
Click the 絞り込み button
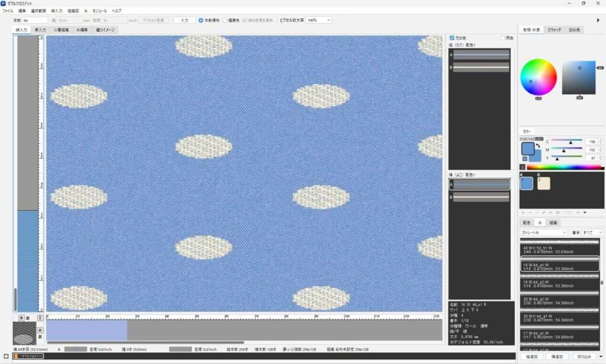tap(584, 357)
